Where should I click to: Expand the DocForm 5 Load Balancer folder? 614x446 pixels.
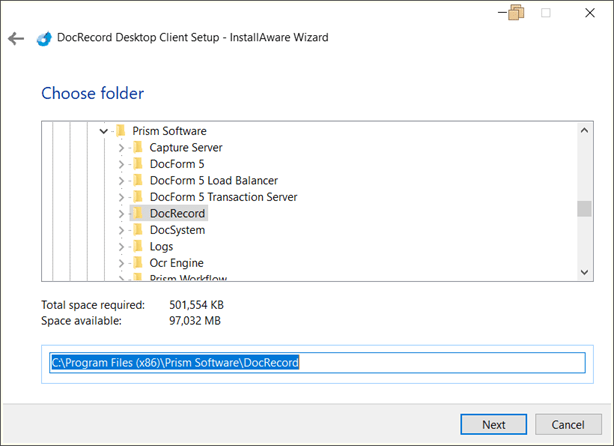(x=121, y=181)
